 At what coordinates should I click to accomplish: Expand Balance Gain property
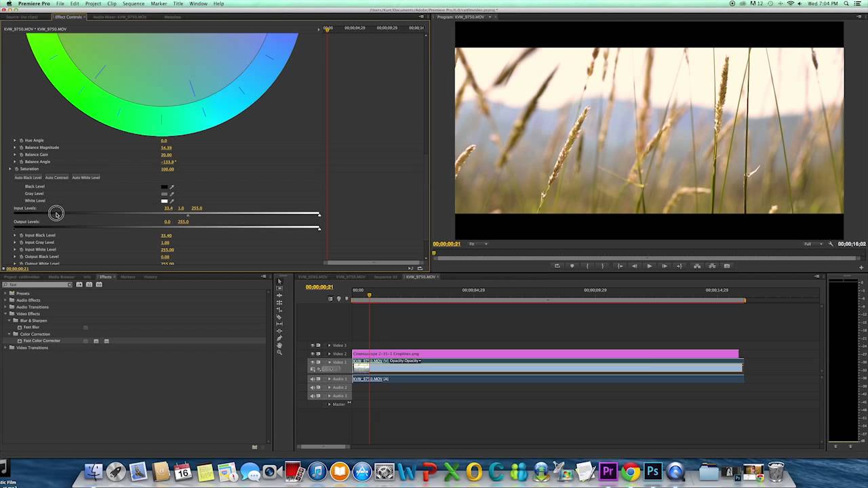14,155
